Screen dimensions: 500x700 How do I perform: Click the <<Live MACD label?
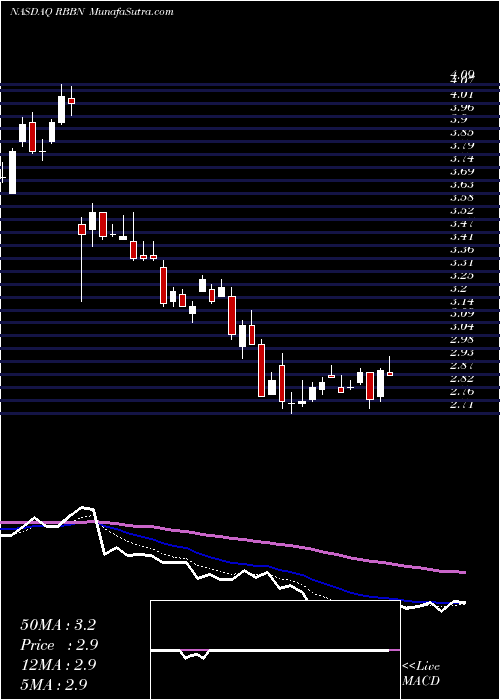[x=421, y=673]
